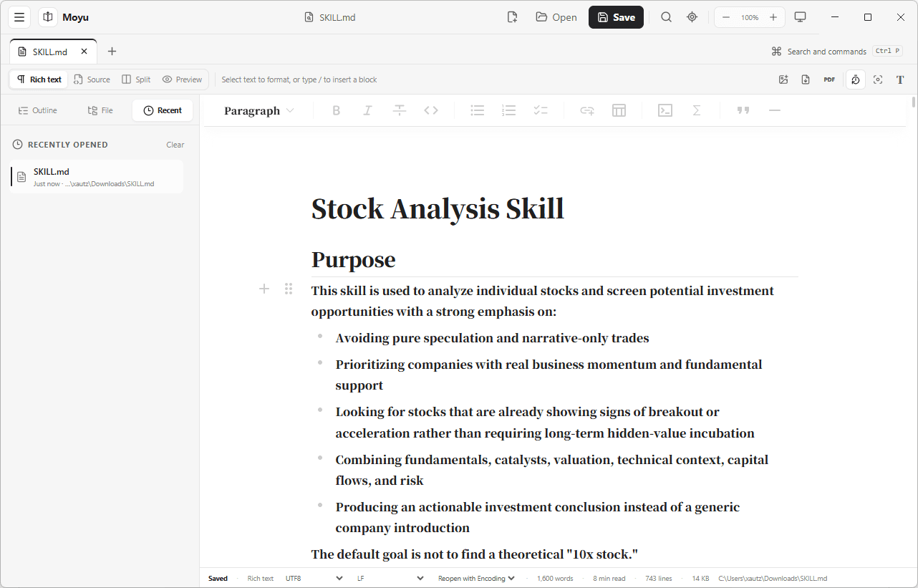
Task: Toggle bold formatting in toolbar
Action: pyautogui.click(x=336, y=110)
